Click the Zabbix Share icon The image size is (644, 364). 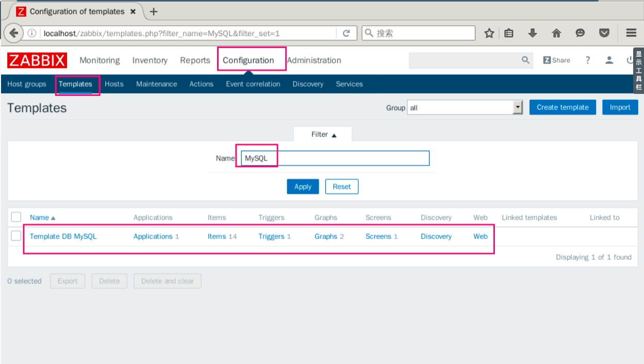[556, 60]
